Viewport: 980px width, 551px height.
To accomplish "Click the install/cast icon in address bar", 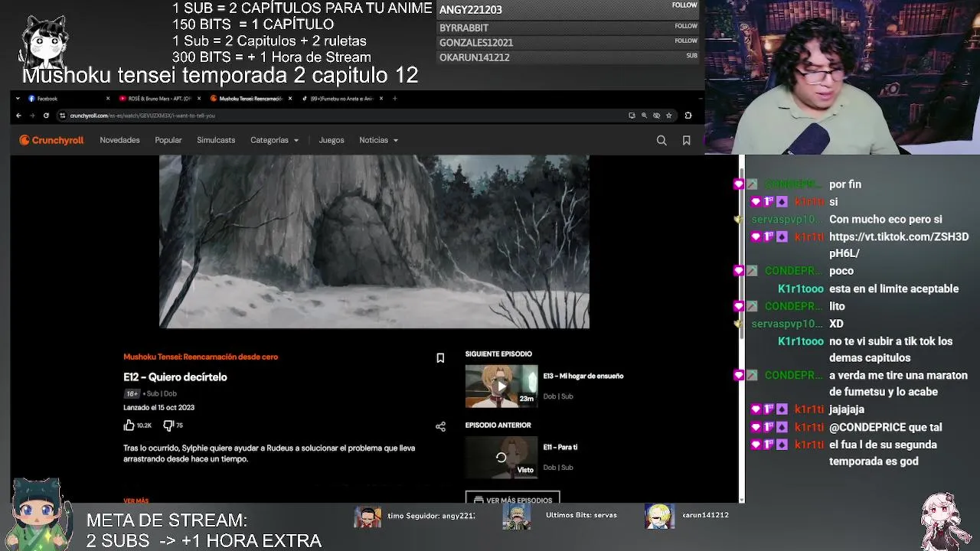I will [632, 116].
